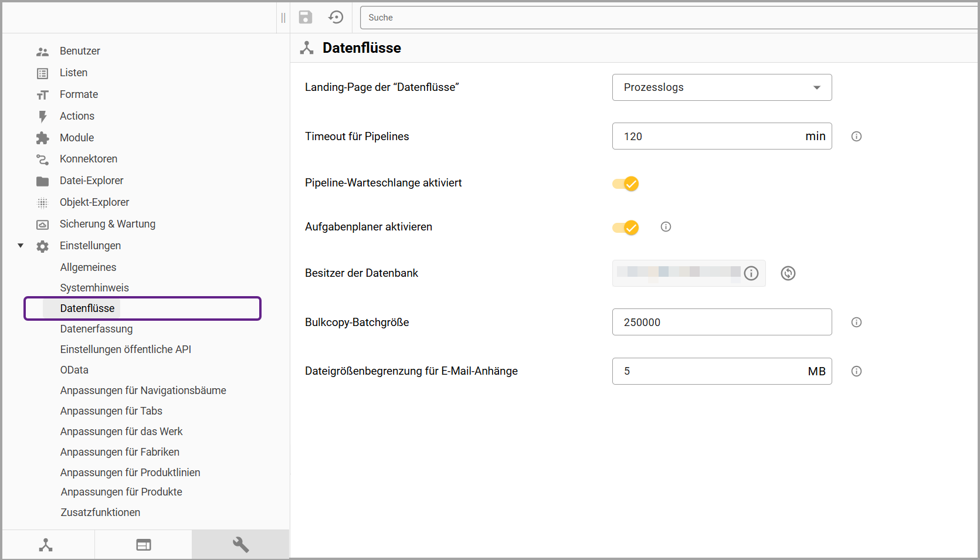Click Timeout für Pipelines value field
The width and height of the screenshot is (980, 560).
coord(722,136)
